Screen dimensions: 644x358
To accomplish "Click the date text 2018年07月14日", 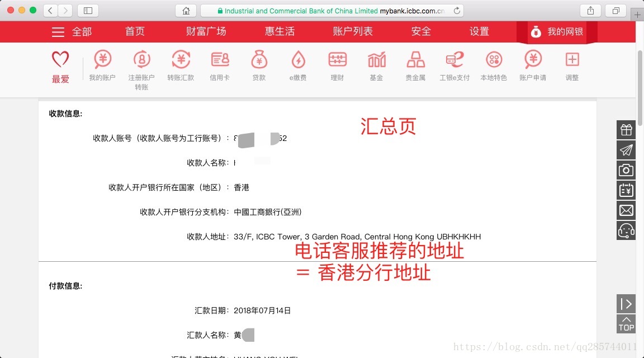I will pyautogui.click(x=262, y=310).
